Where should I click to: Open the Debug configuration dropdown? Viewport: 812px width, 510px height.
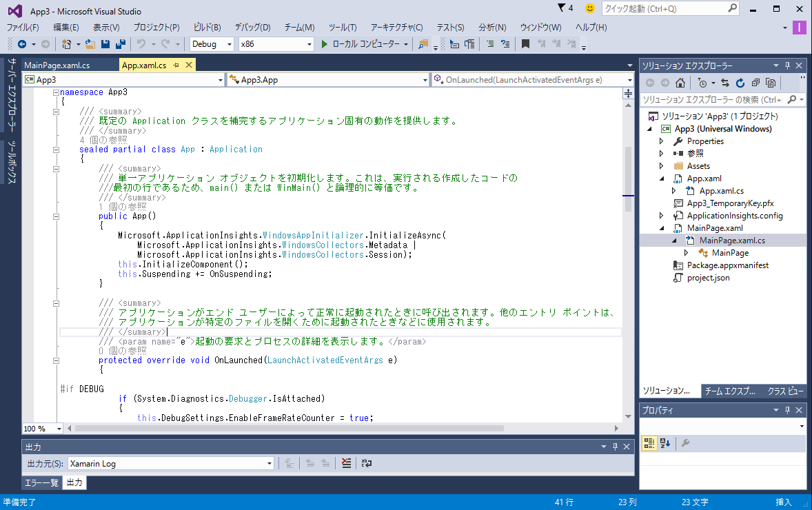212,44
